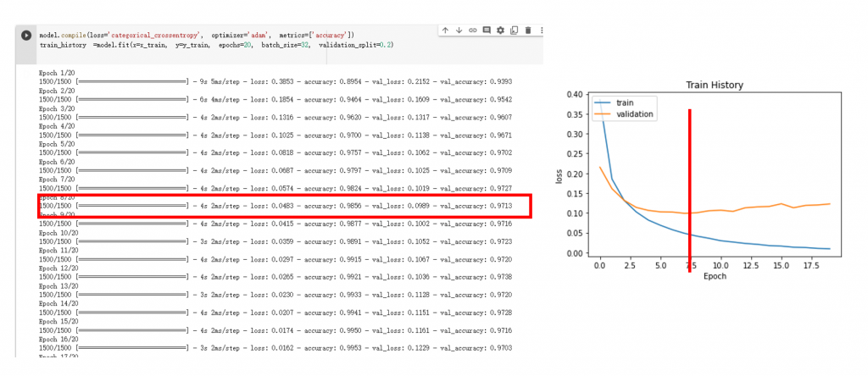868x376 pixels.
Task: Run the model.compile code cell
Action: pos(26,36)
